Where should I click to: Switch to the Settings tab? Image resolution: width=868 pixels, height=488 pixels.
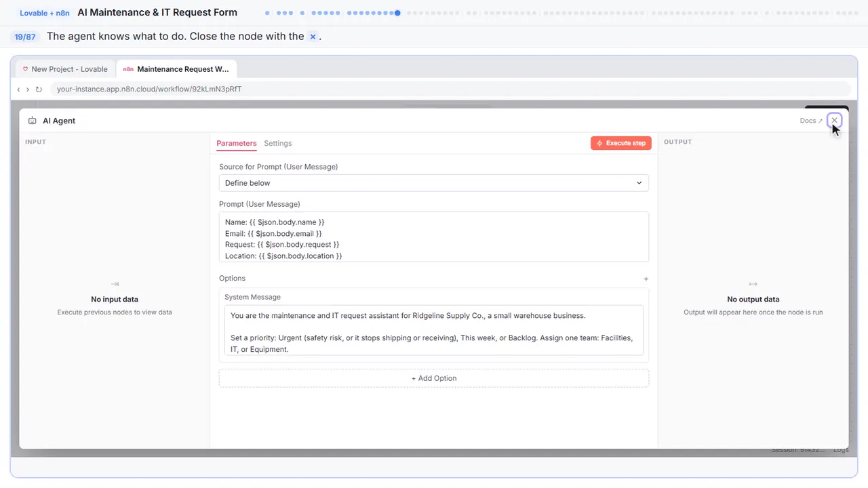tap(278, 143)
